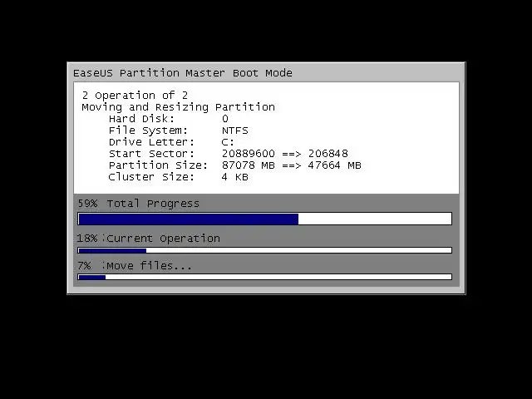Click the 'Cluster Size:' label
Image resolution: width=532 pixels, height=399 pixels.
pos(151,177)
